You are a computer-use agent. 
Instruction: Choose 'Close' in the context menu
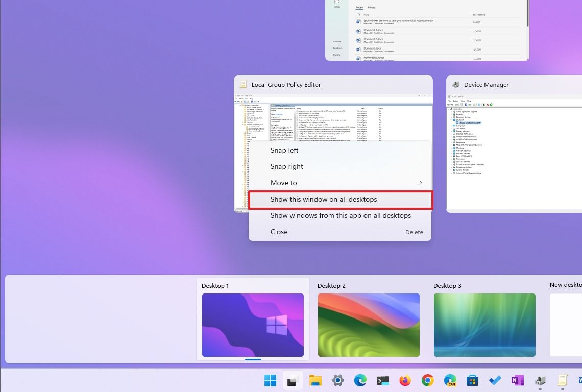tap(279, 232)
